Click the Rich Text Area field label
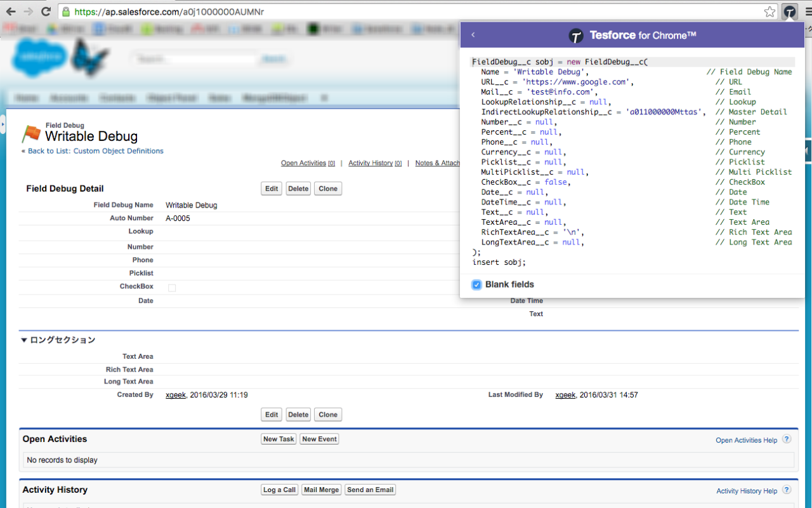 point(129,370)
